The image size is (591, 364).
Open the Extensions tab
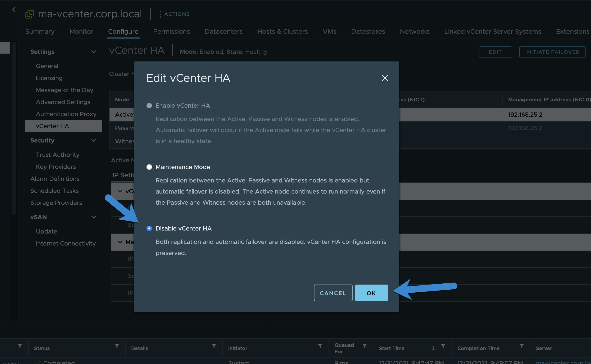573,32
